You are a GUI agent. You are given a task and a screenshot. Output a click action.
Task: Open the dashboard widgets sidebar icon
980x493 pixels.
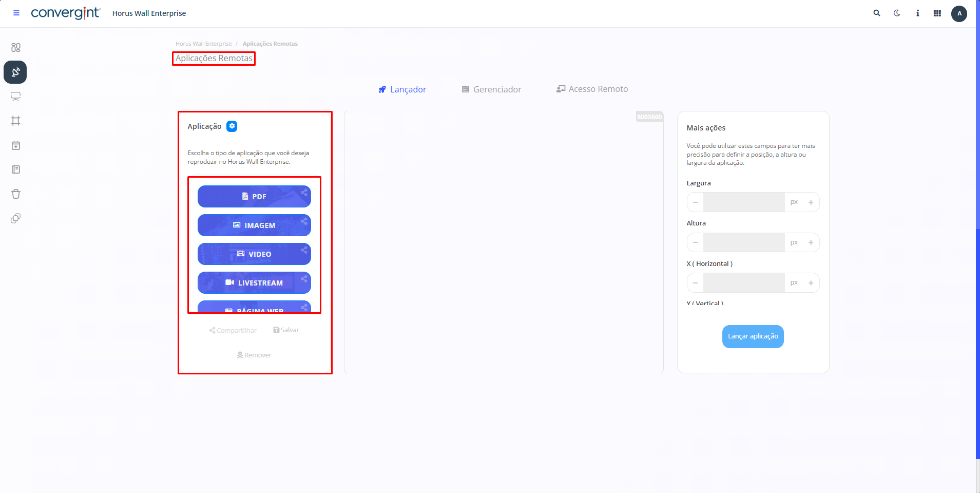click(16, 48)
